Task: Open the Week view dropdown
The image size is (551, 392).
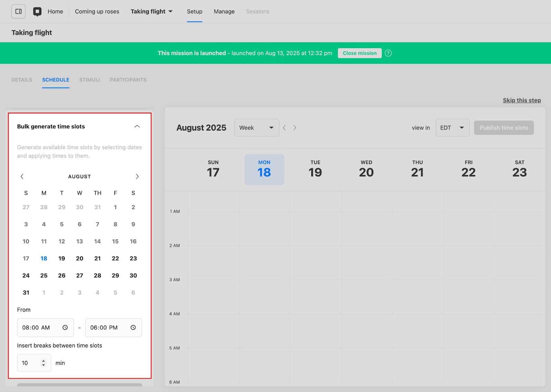Action: pos(257,128)
